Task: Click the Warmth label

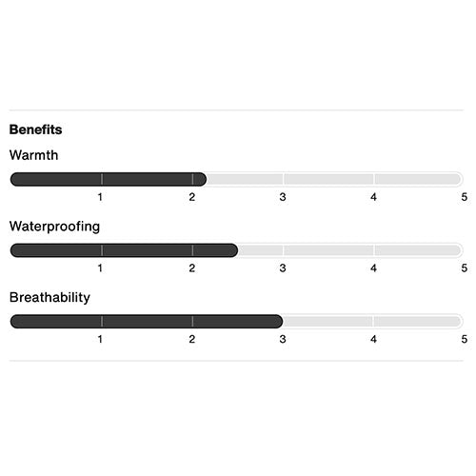Action: (x=33, y=155)
